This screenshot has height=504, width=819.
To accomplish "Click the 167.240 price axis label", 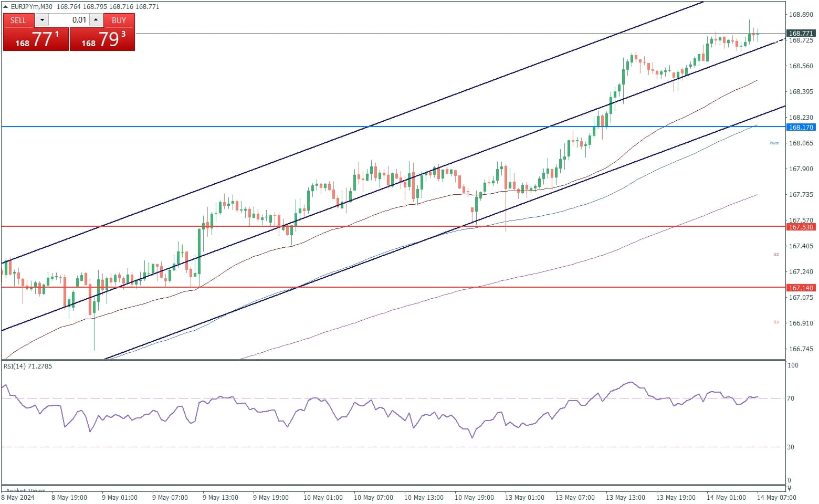I will pos(801,272).
